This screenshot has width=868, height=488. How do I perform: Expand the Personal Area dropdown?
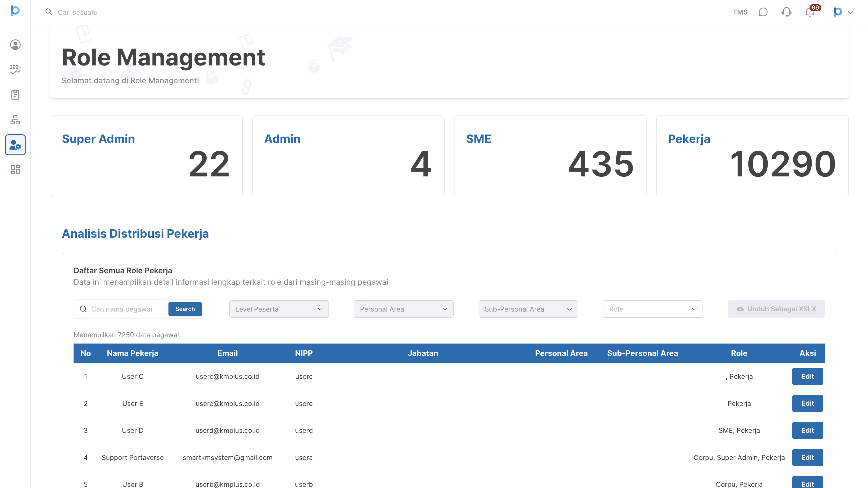pyautogui.click(x=403, y=309)
